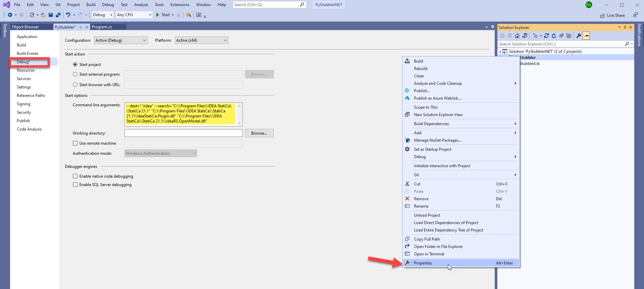Open Configuration Active (Debug) dropdown
Image resolution: width=644 pixels, height=289 pixels.
click(x=121, y=40)
